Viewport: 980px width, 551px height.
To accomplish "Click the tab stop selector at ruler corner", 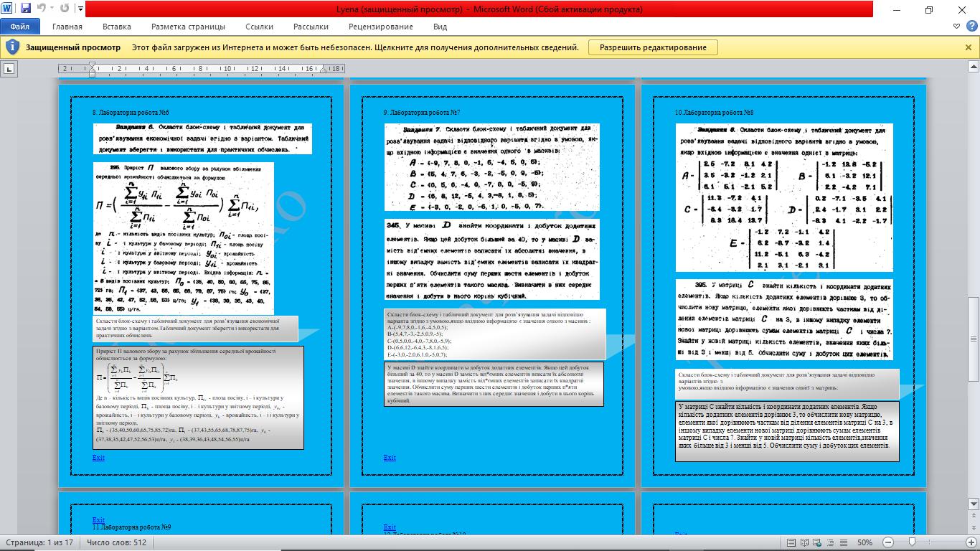I will pyautogui.click(x=9, y=69).
